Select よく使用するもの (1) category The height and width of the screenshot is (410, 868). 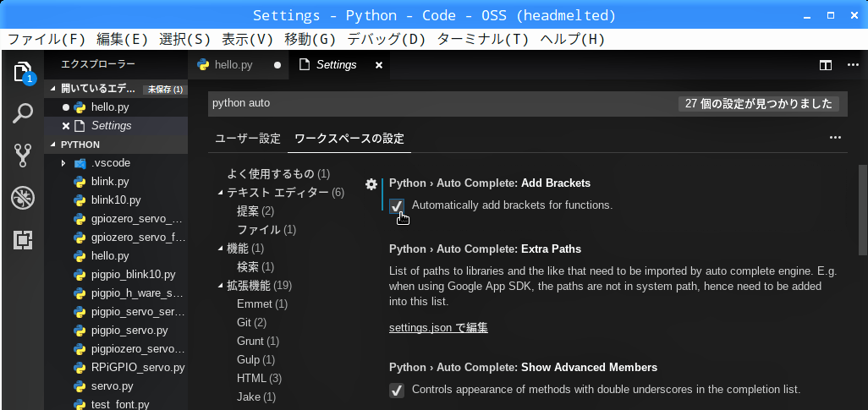[278, 174]
